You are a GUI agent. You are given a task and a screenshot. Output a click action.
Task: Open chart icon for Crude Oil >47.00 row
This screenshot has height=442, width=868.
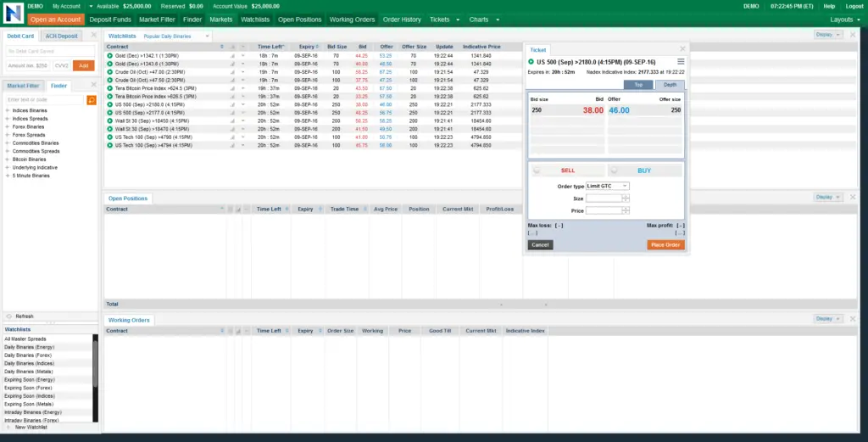click(x=232, y=72)
